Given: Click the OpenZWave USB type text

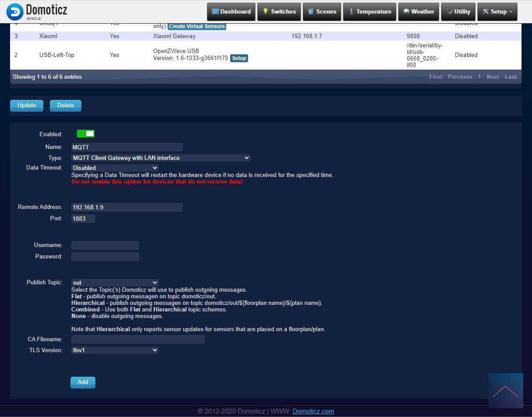Looking at the screenshot, I should point(176,51).
